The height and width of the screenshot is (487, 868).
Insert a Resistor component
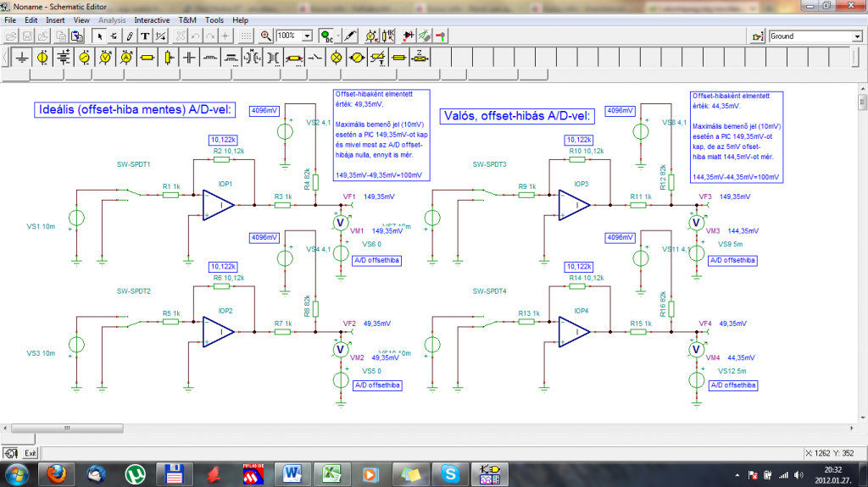147,57
